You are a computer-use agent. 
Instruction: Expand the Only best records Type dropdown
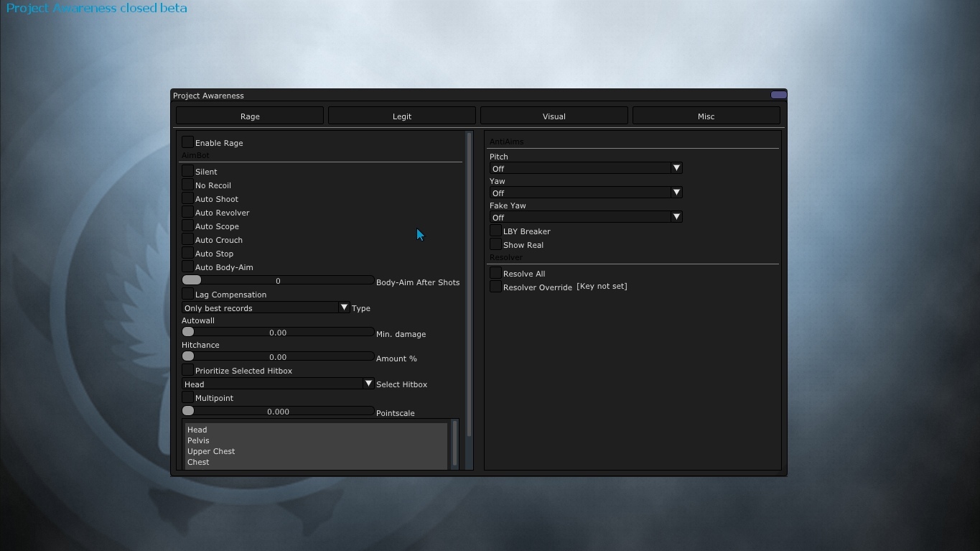click(x=266, y=308)
